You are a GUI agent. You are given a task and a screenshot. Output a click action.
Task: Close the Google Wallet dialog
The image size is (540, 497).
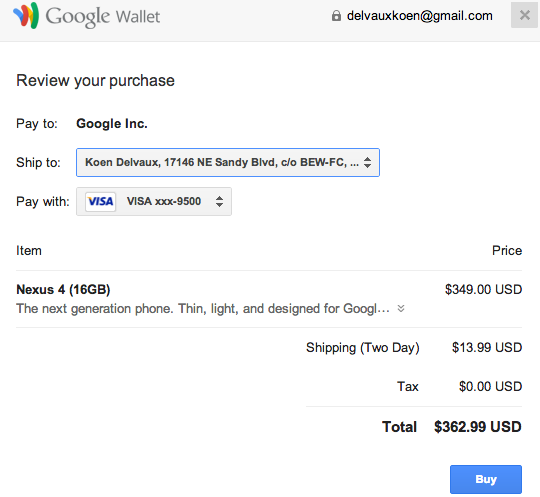pyautogui.click(x=525, y=15)
